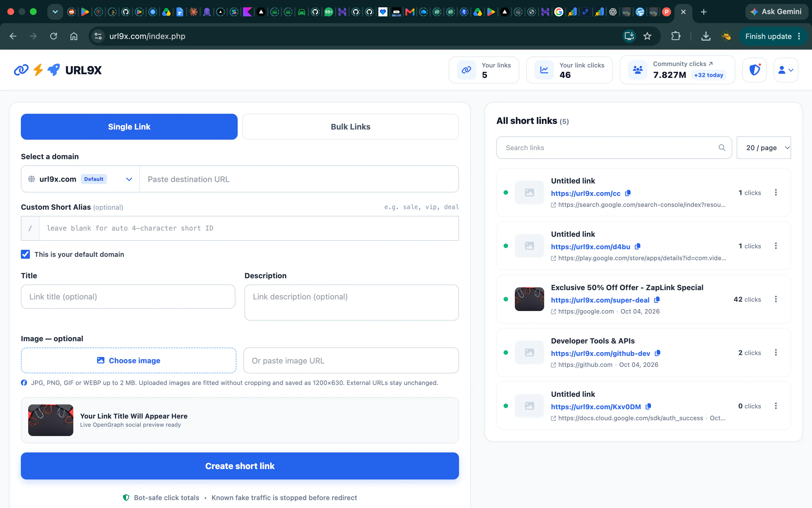Screen dimensions: 812x508
Task: Open options menu for the /d4bu link
Action: point(776,246)
